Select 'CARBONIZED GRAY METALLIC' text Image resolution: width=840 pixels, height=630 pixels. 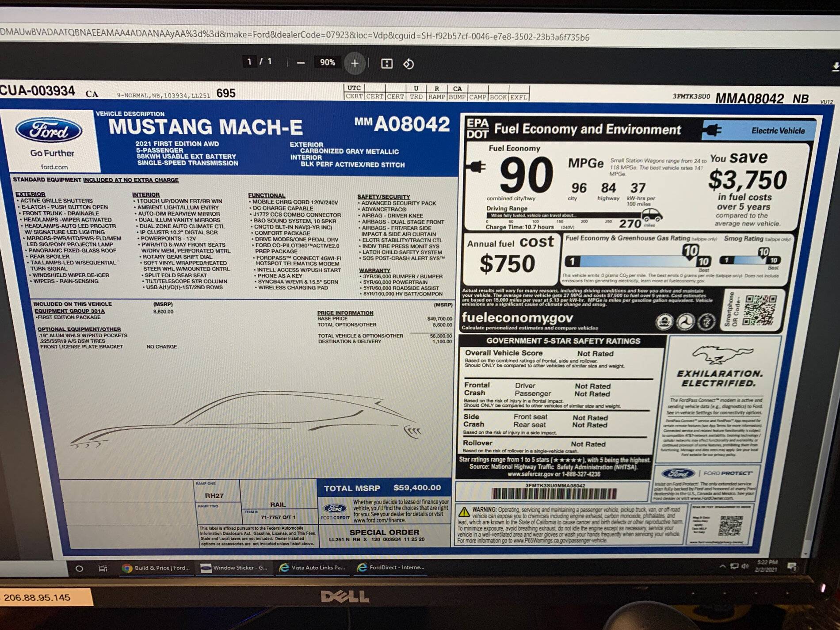click(x=349, y=151)
